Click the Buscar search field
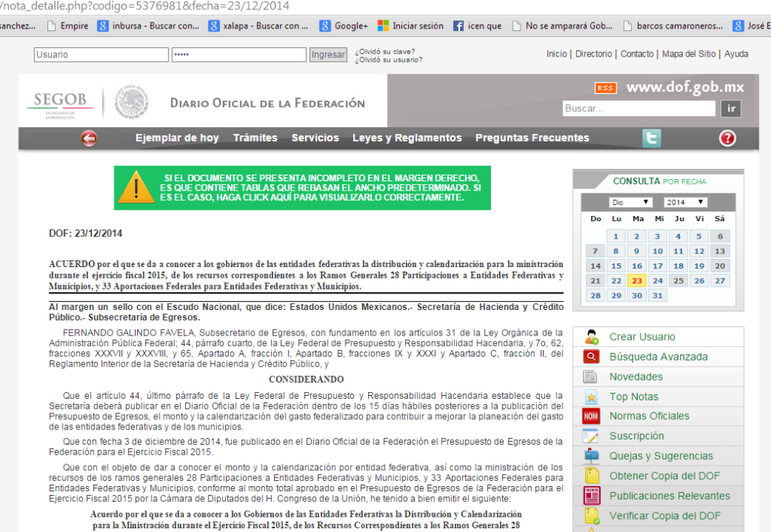This screenshot has height=532, width=771. 638,108
